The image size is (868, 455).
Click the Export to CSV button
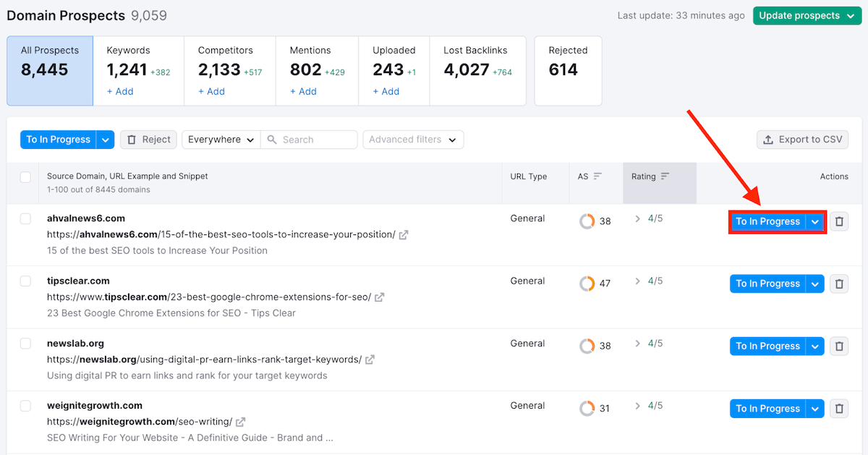[x=802, y=140]
